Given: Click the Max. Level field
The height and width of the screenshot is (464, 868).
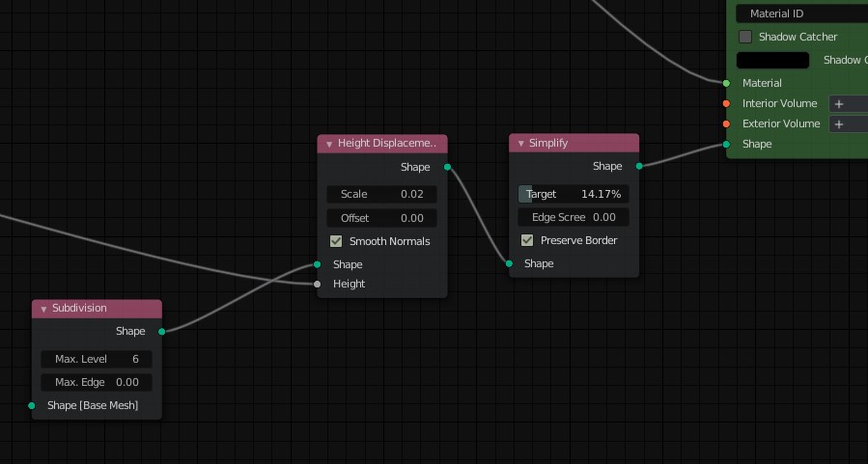Looking at the screenshot, I should tap(97, 359).
